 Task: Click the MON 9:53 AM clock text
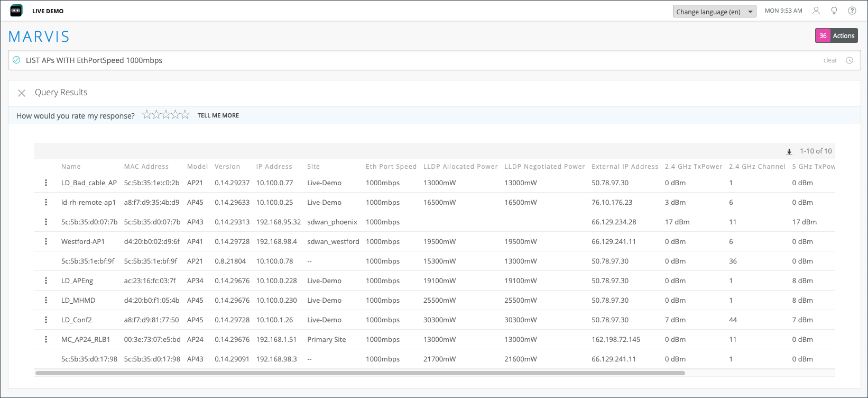click(783, 11)
